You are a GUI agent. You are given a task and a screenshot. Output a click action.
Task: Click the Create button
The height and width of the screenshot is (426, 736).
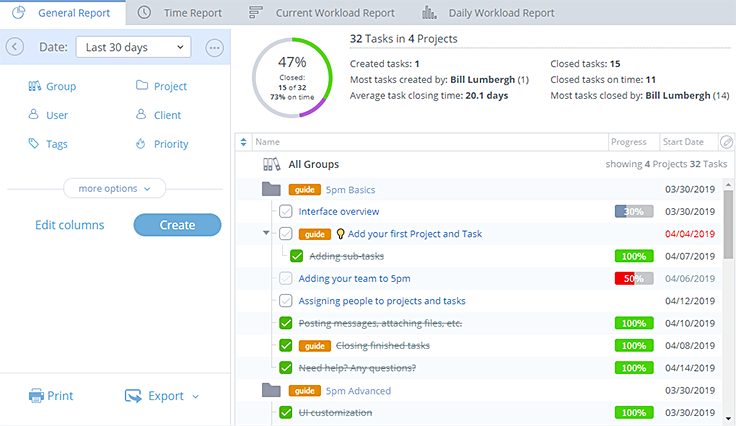pos(177,225)
